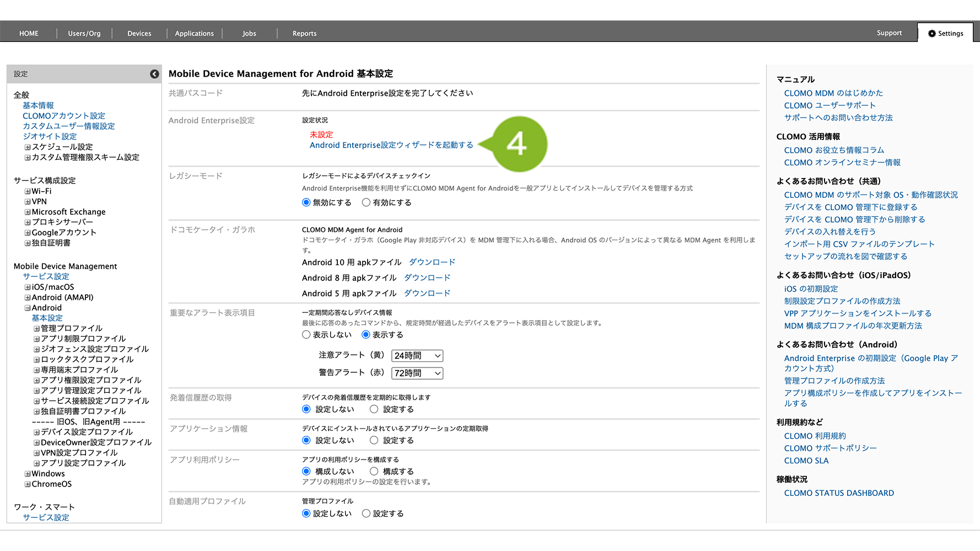This screenshot has width=980, height=551.
Task: Expand 独自証明書 under サービス構成設定
Action: (x=28, y=243)
